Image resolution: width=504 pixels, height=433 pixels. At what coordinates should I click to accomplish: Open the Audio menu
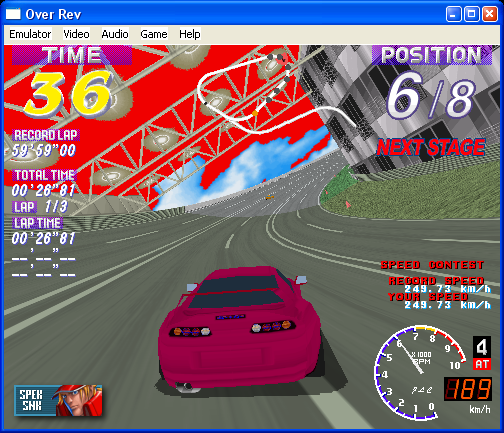coord(115,34)
